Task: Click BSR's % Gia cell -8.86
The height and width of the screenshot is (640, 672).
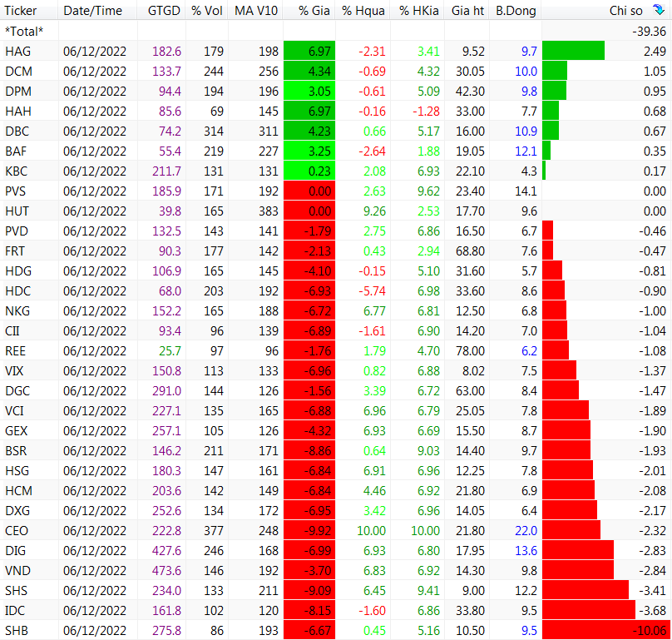Action: [309, 450]
